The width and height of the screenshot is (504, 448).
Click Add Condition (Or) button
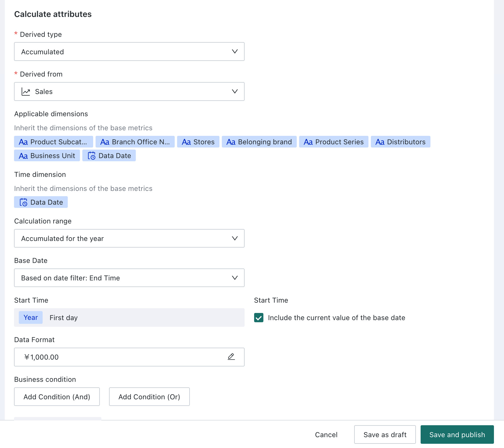click(149, 397)
